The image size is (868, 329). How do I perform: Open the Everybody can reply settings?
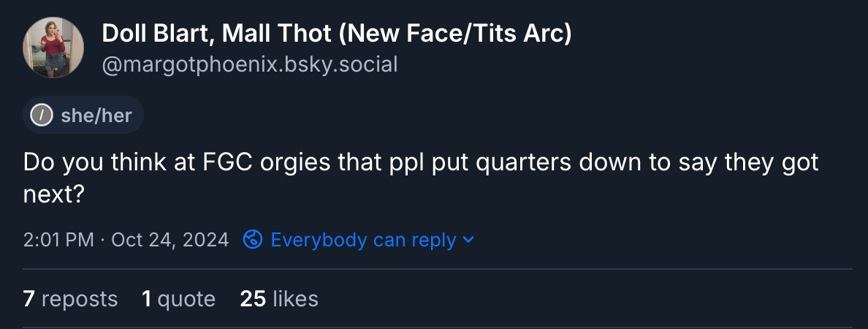point(363,239)
